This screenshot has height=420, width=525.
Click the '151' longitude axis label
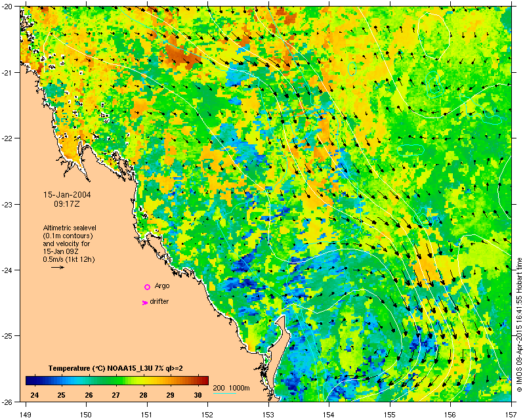click(x=147, y=414)
